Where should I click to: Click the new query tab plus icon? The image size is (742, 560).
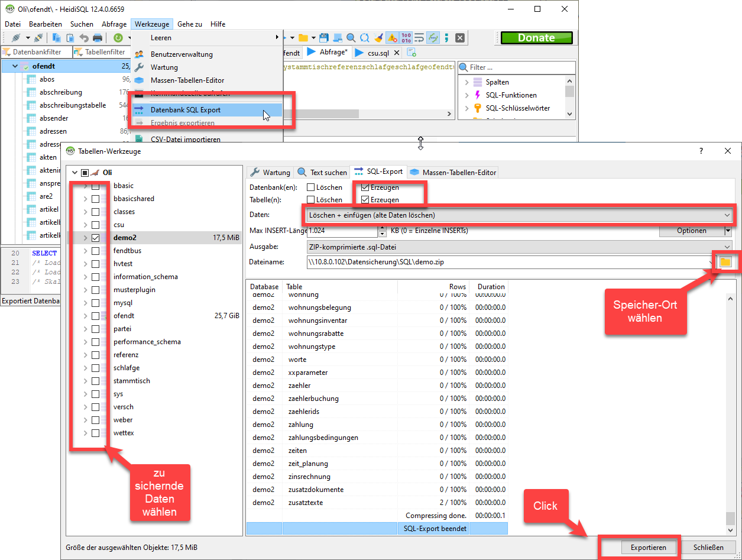click(411, 53)
